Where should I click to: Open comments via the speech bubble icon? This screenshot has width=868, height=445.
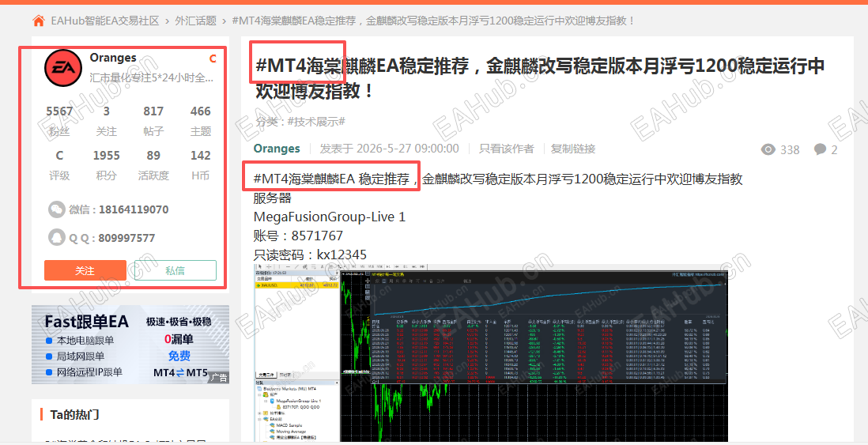(x=821, y=149)
